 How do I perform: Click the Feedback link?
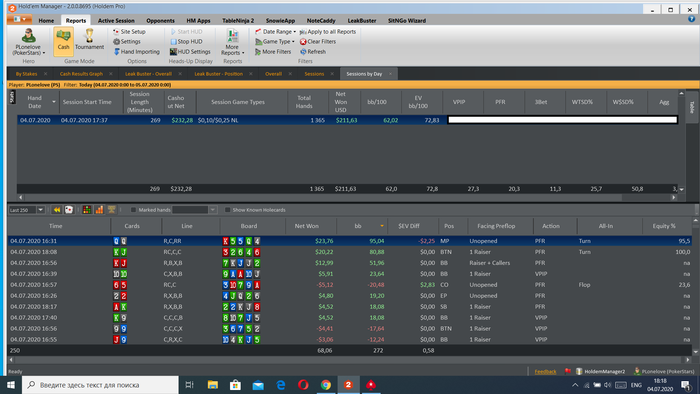click(x=545, y=371)
